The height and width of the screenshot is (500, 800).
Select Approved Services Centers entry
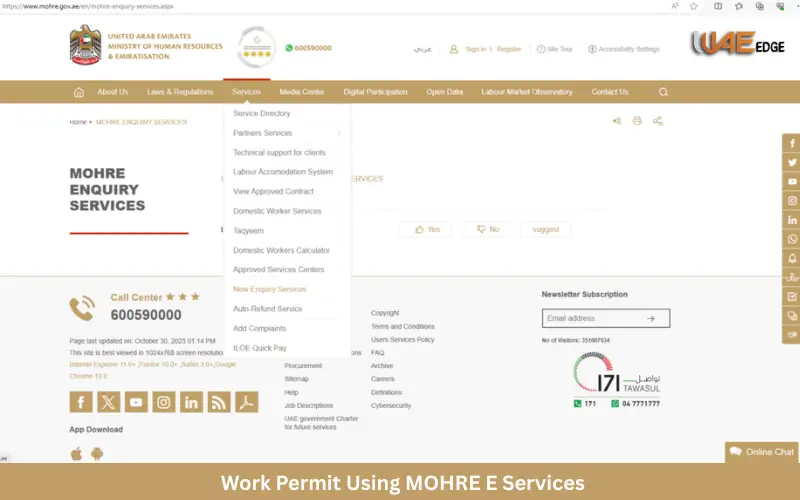[x=279, y=269]
